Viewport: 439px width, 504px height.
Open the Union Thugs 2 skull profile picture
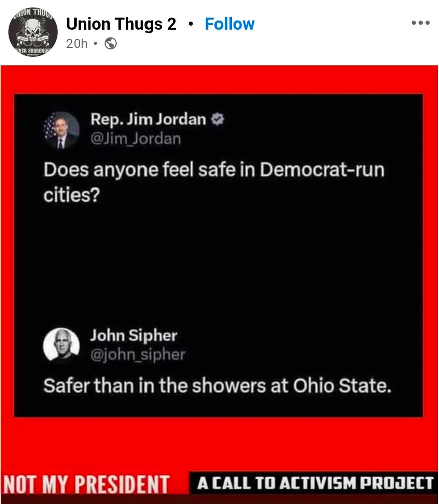point(33,32)
